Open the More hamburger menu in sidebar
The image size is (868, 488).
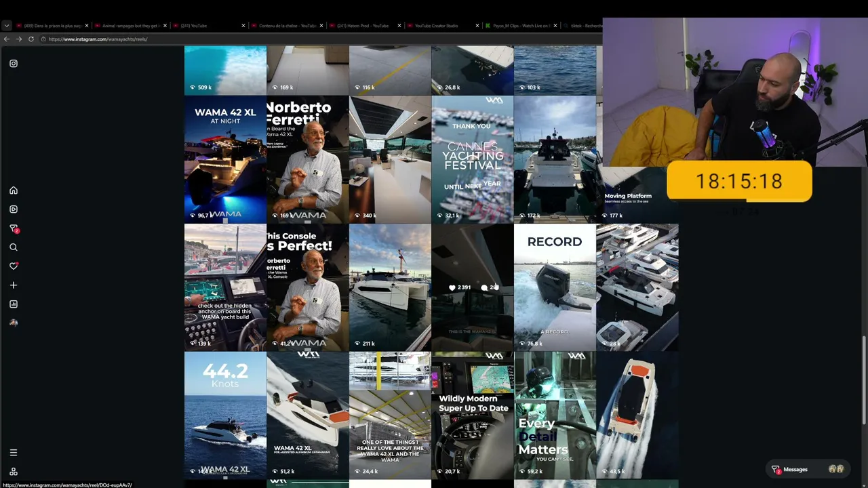14,453
